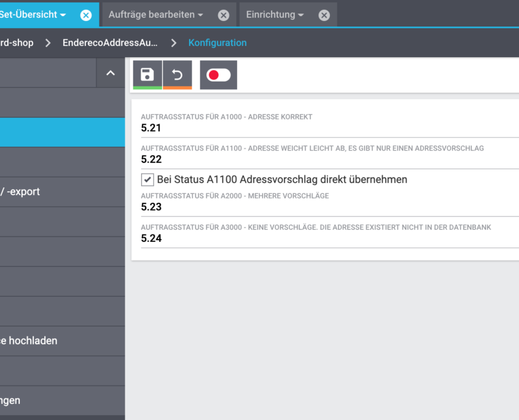Close the Aufträge bearbeiten tab
Viewport: 519px width, 420px height.
click(224, 15)
